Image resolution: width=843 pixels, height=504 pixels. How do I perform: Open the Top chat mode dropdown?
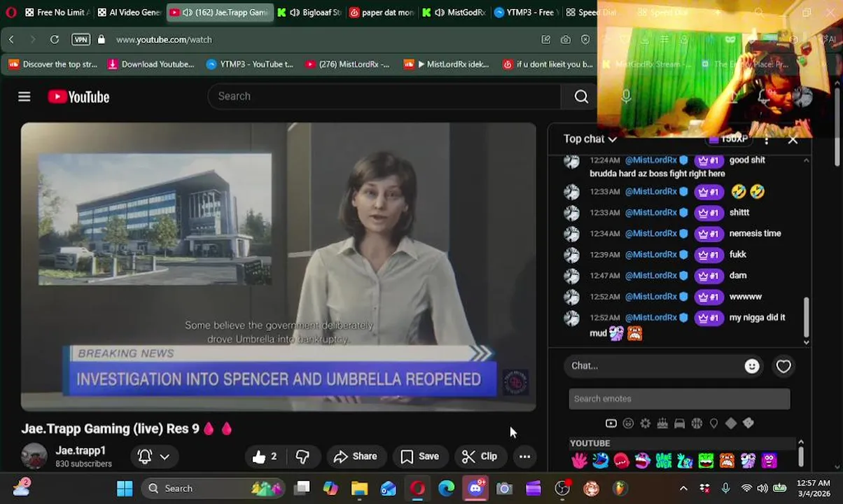tap(590, 139)
